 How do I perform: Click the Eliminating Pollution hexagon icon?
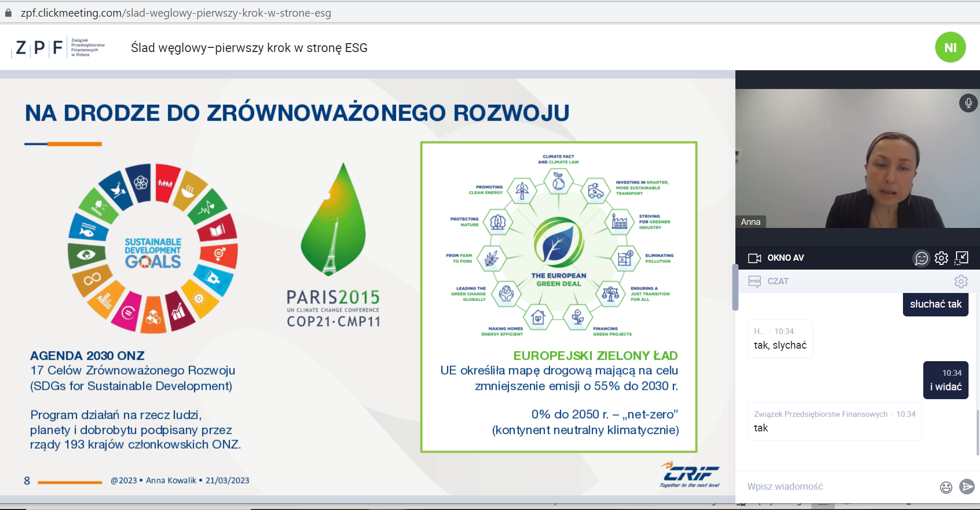point(625,258)
